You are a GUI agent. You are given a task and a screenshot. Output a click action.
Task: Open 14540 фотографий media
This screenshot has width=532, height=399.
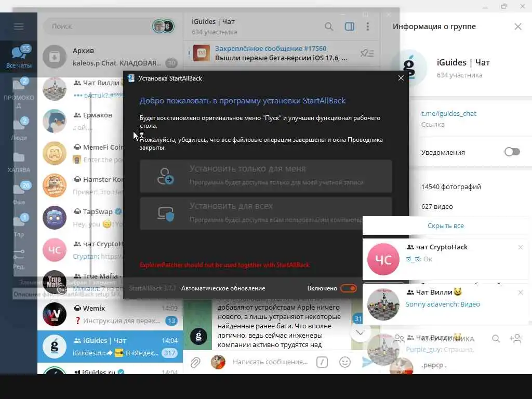[451, 187]
